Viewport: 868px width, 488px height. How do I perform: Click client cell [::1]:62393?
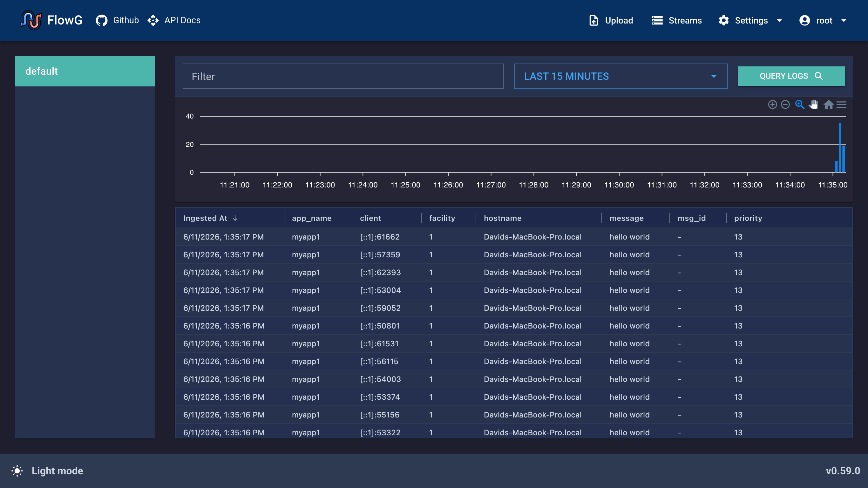[380, 273]
